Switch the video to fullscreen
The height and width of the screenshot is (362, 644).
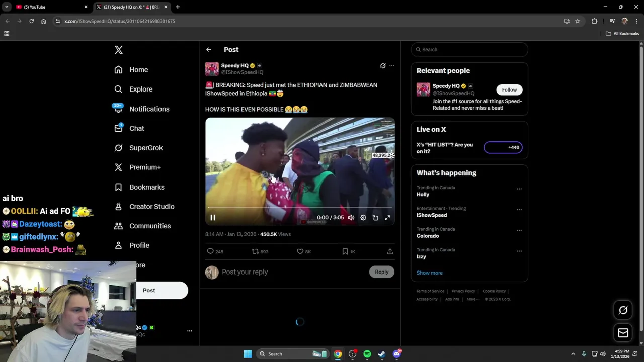coord(387,218)
